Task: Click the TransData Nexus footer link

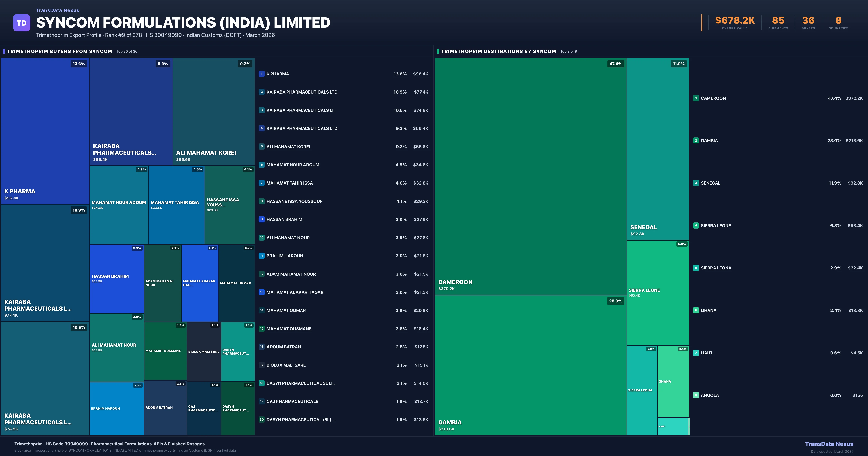Action: tap(829, 444)
